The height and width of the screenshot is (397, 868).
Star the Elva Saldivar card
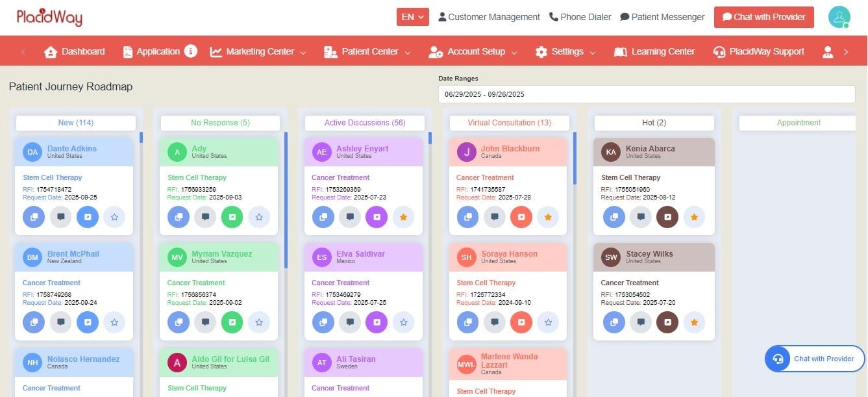404,322
